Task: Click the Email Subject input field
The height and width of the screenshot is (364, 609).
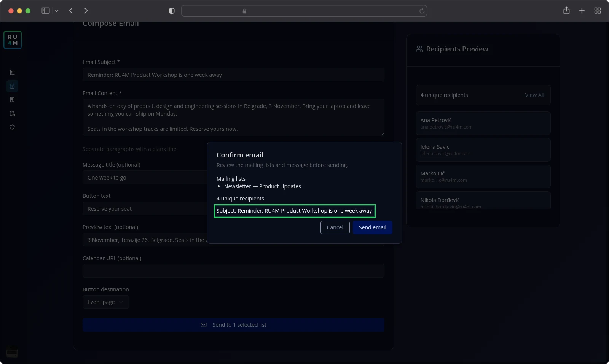Action: (x=233, y=75)
